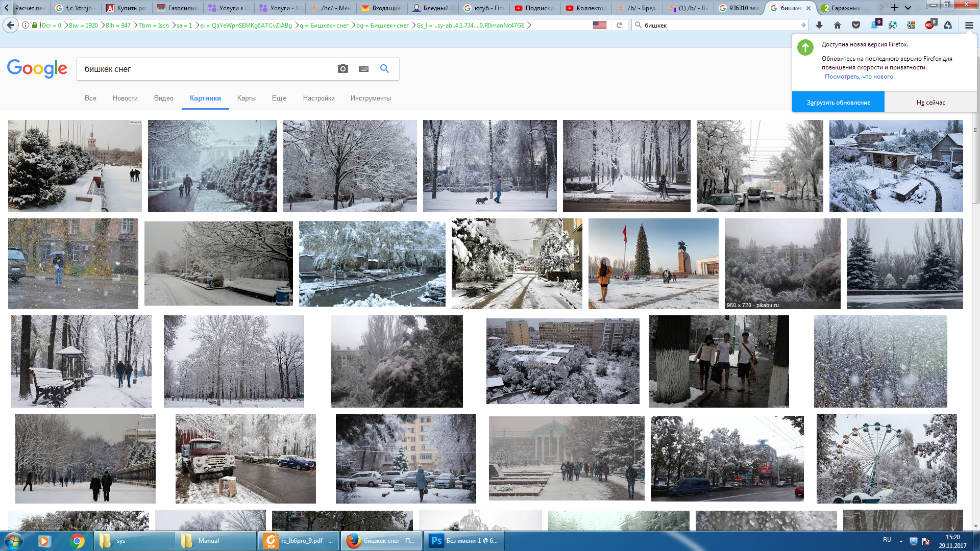Click the camera search-by-image icon
980x551 pixels.
pyautogui.click(x=343, y=69)
